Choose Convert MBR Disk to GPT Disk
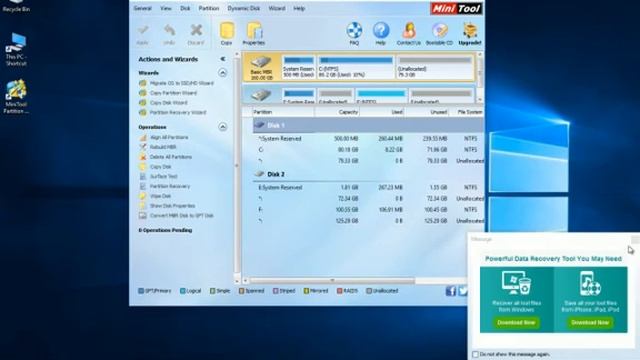This screenshot has height=360, width=640. point(176,216)
